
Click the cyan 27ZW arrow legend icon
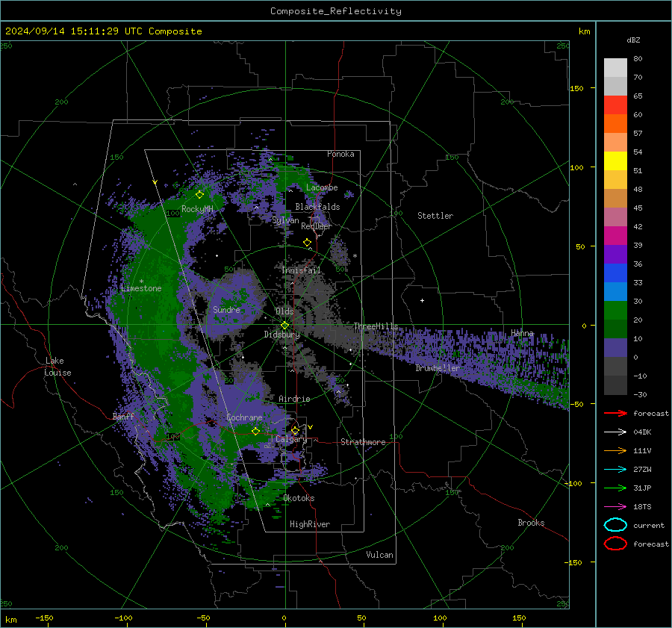pos(615,470)
